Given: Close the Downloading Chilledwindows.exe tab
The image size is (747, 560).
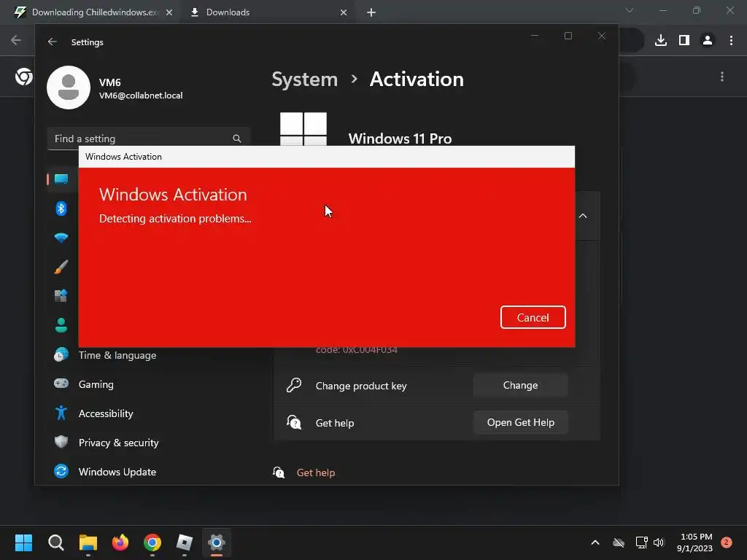Looking at the screenshot, I should coord(169,12).
